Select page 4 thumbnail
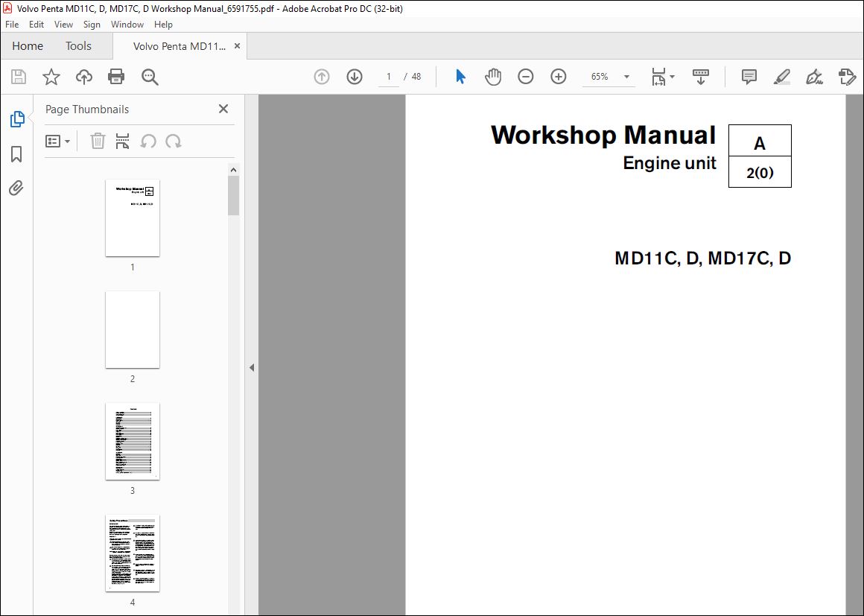The width and height of the screenshot is (864, 616). pos(133,553)
